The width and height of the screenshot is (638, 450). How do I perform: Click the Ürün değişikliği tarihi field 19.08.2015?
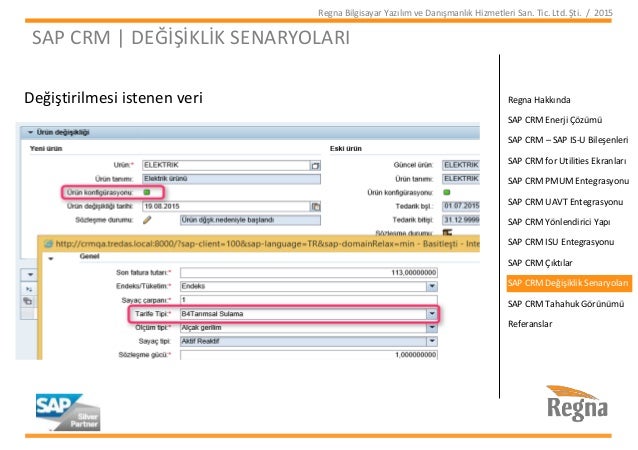click(227, 206)
